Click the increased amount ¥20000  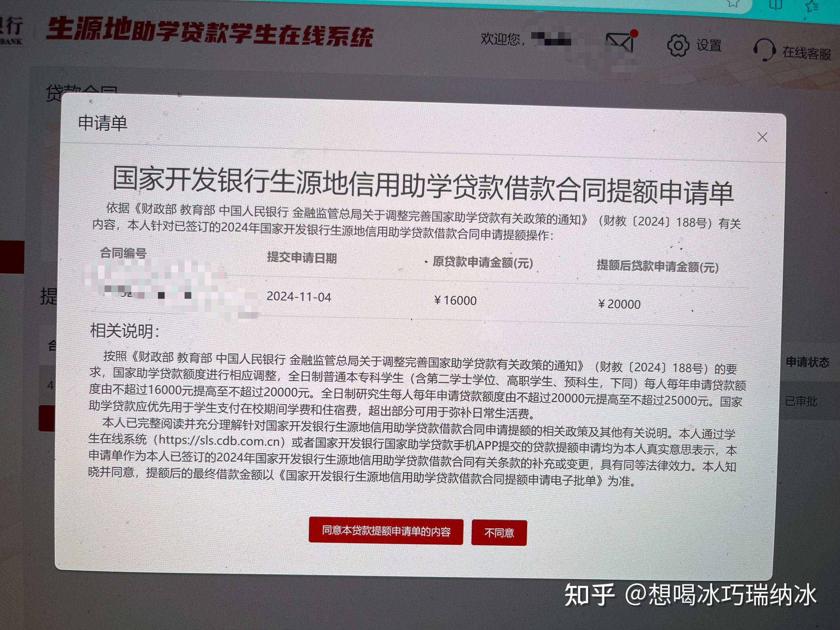[619, 304]
